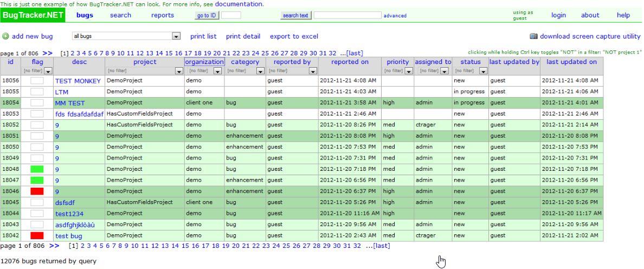Open the bugs menu
Viewport: 644px width, 269px height.
tap(85, 16)
